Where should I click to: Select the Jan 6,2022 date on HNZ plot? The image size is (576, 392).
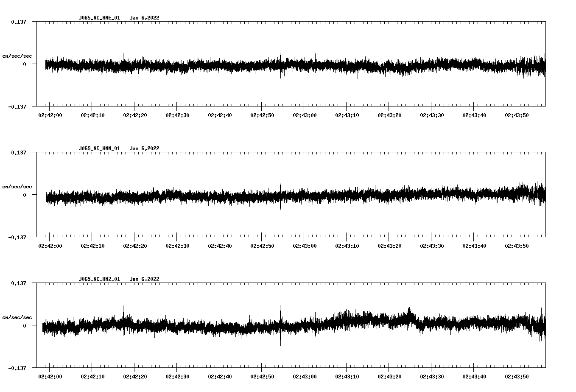(x=145, y=279)
